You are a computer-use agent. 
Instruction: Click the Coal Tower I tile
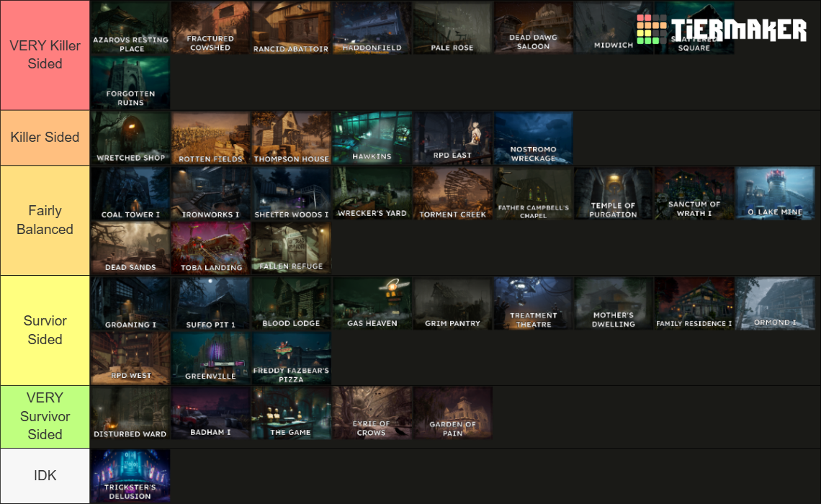(x=130, y=193)
